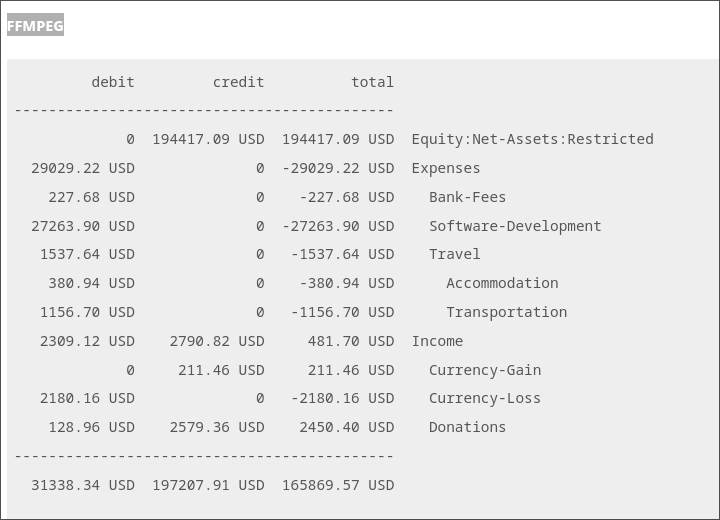
Task: Select the 481.70 USD Income total
Action: click(x=351, y=341)
